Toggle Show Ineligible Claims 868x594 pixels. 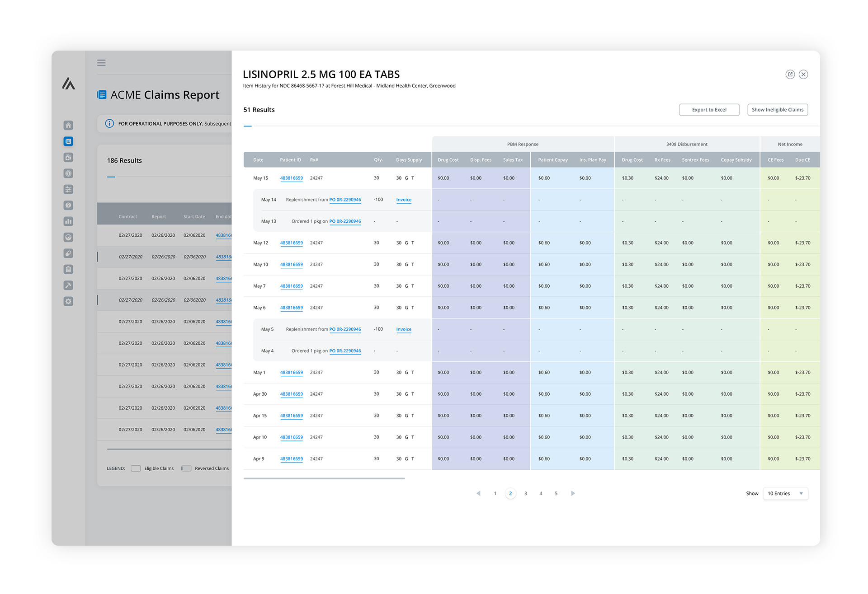(777, 109)
